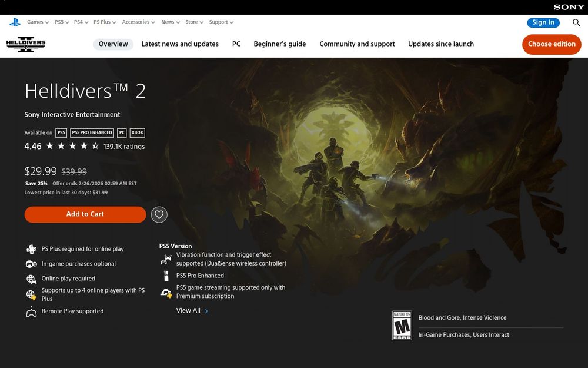Click the 4 online players icon
The height and width of the screenshot is (368, 588).
point(31,295)
